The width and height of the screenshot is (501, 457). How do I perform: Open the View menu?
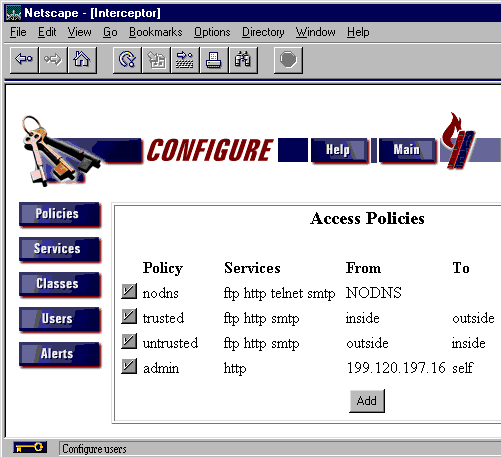pos(79,32)
